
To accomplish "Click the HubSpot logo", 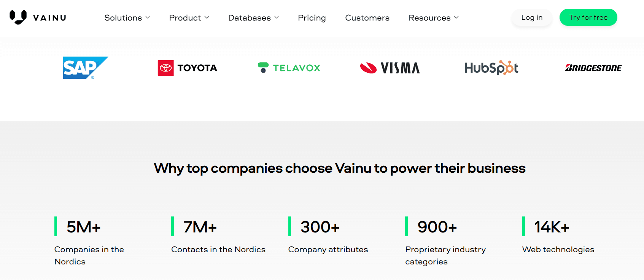I will pos(491,68).
